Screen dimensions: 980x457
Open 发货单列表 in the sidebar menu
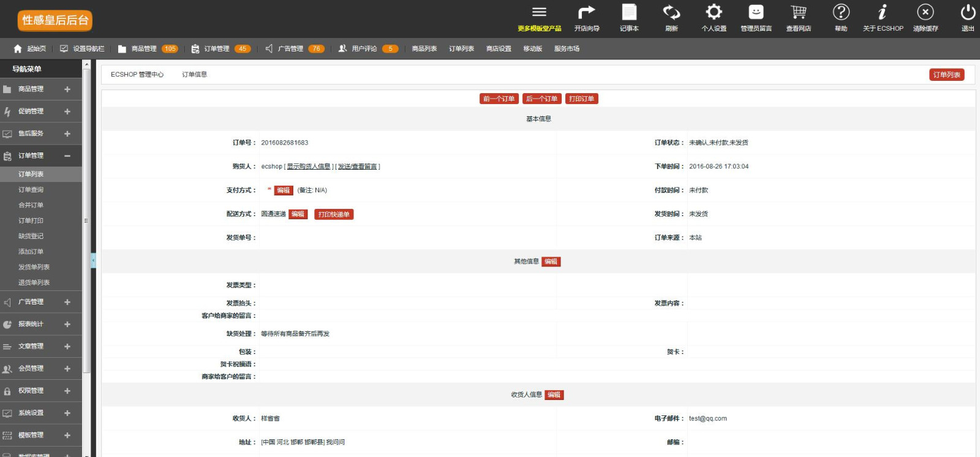click(34, 267)
